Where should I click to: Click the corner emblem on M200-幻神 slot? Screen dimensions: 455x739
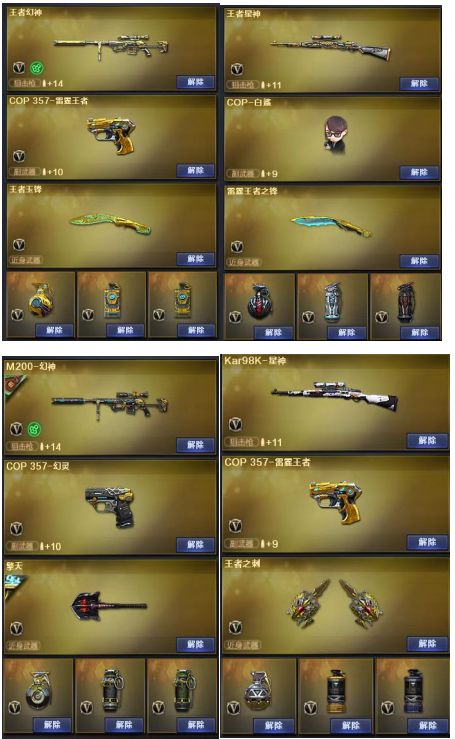(x=10, y=384)
